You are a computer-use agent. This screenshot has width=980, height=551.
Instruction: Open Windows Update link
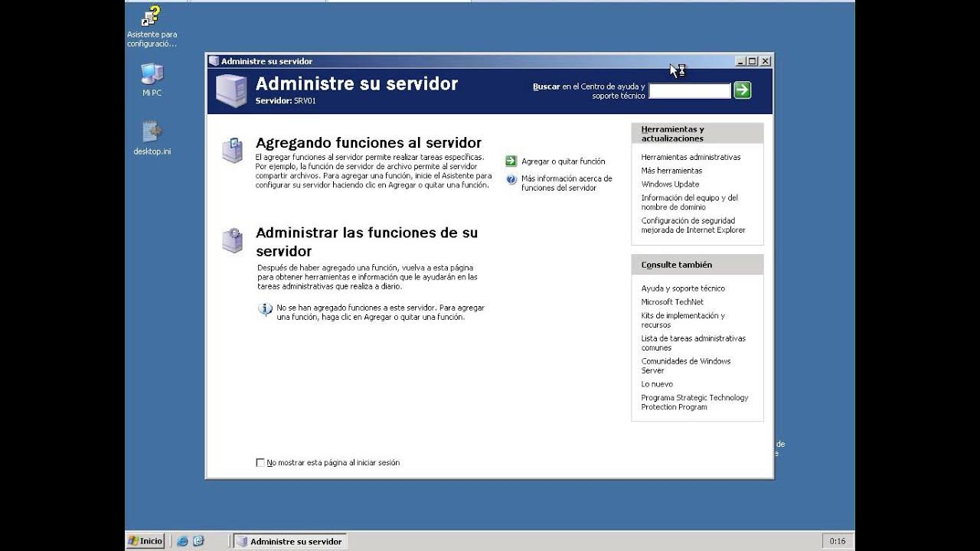click(670, 184)
